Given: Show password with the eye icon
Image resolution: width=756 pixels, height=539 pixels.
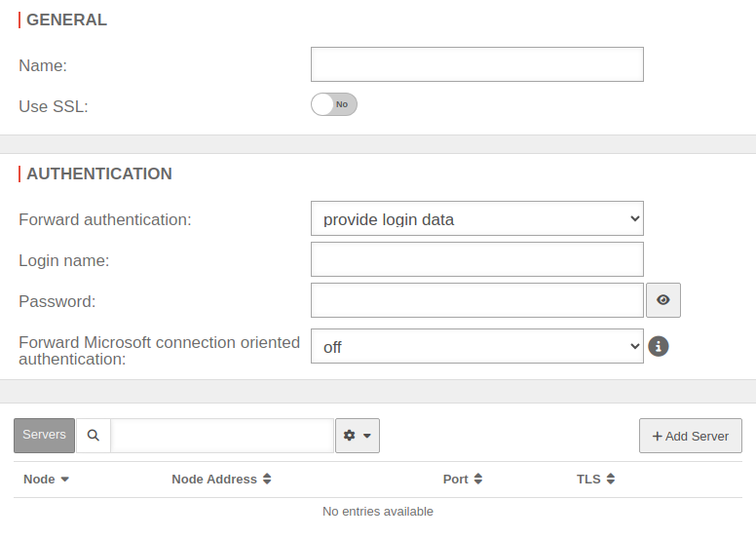Looking at the screenshot, I should coord(663,300).
